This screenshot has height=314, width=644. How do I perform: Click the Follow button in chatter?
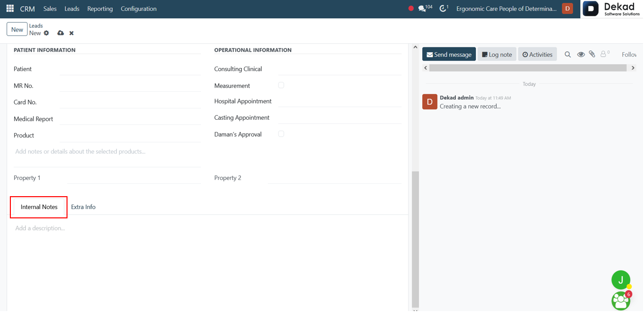pos(630,54)
